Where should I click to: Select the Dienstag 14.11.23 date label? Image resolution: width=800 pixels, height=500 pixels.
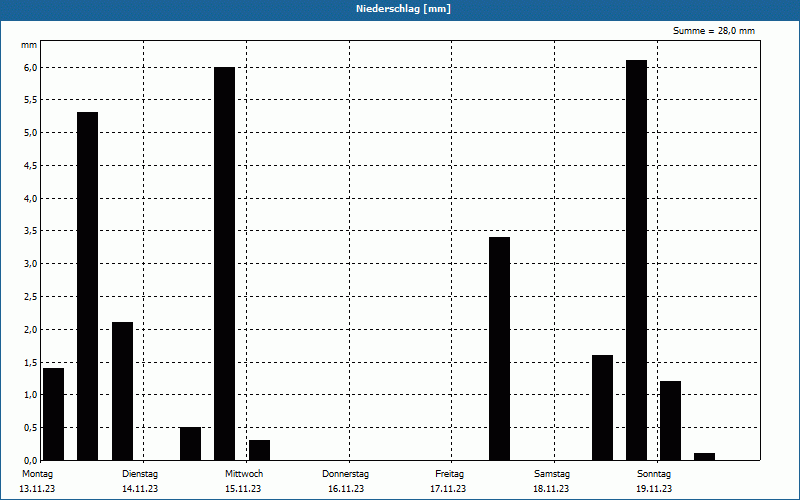click(x=140, y=481)
